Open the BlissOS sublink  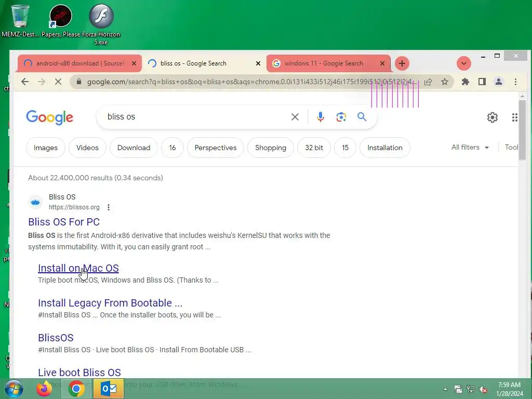click(56, 338)
